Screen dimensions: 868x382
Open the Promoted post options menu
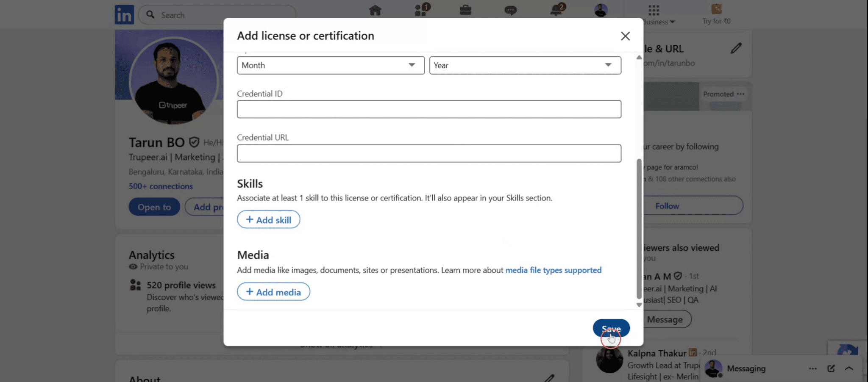point(740,94)
